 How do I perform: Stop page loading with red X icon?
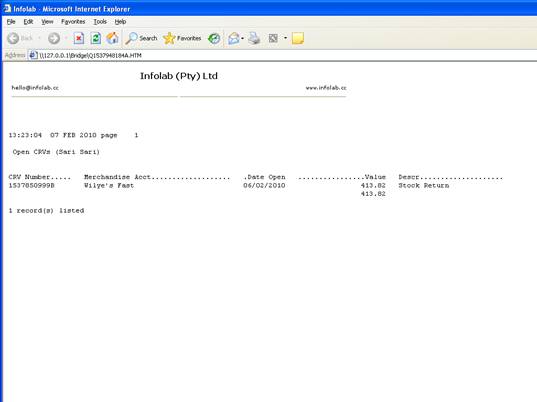coord(79,38)
